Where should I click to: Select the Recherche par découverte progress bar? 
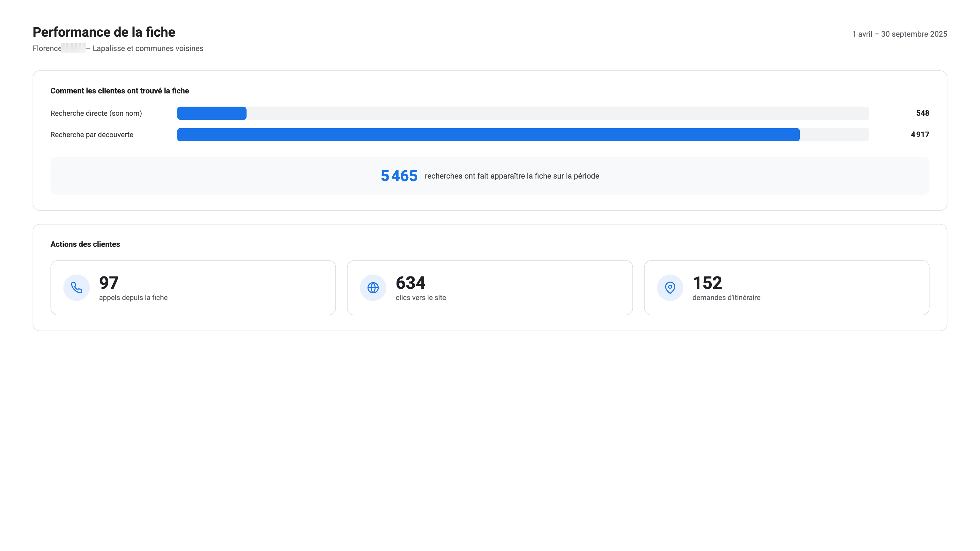tap(523, 135)
